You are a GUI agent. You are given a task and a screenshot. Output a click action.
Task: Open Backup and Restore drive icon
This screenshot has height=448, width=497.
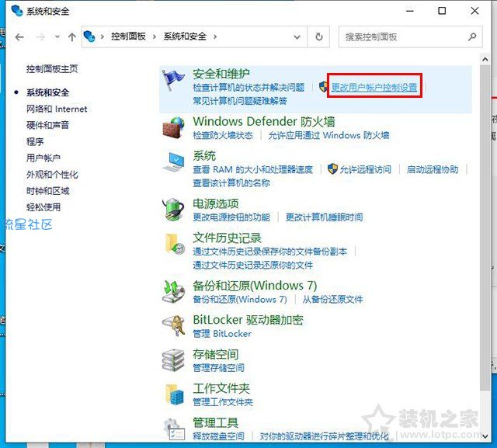[173, 291]
